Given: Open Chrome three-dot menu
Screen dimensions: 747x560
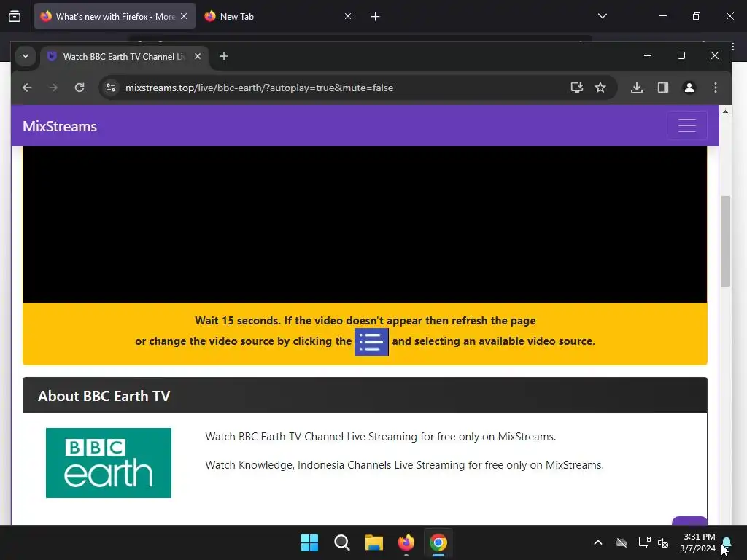Looking at the screenshot, I should [716, 87].
